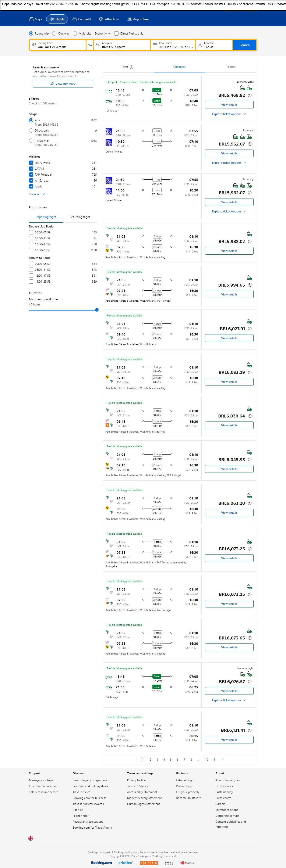
Task: Go to next results page arrow
Action: click(x=223, y=760)
